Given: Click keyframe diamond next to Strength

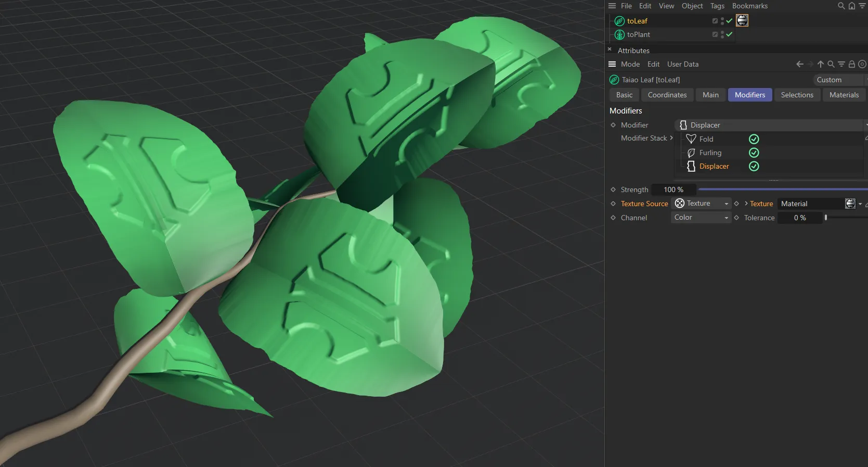Looking at the screenshot, I should [613, 190].
